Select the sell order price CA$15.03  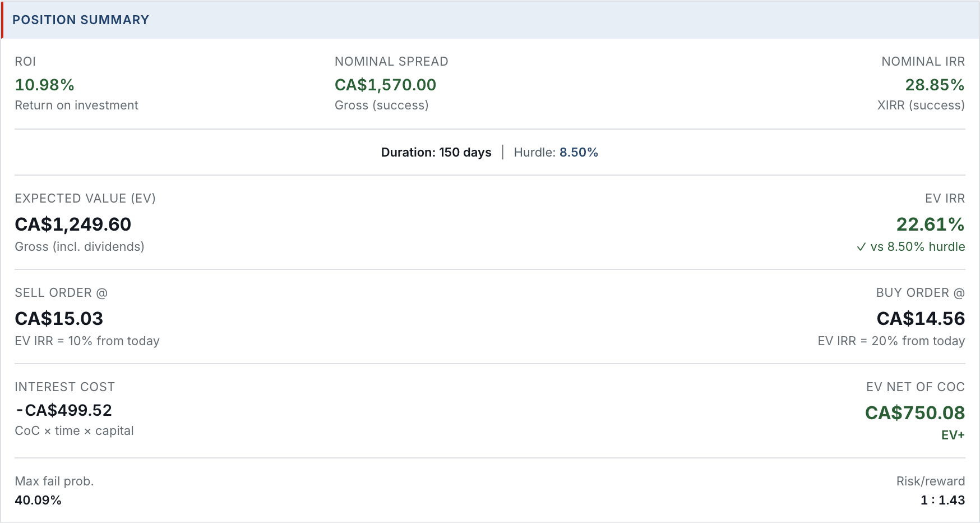(x=59, y=319)
